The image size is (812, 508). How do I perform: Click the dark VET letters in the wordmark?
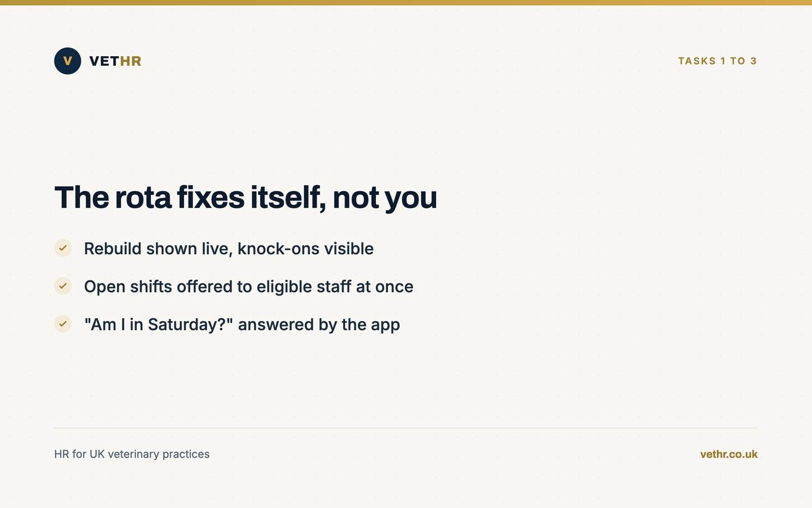[x=104, y=61]
